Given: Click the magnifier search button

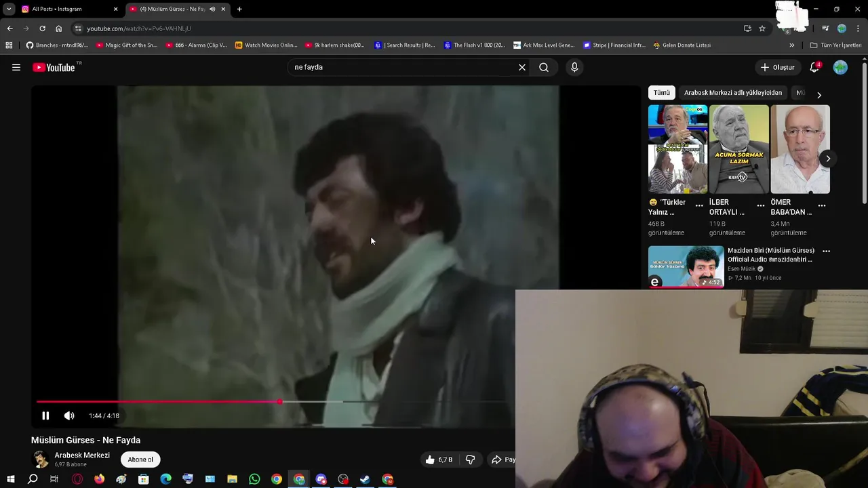Looking at the screenshot, I should click(544, 67).
